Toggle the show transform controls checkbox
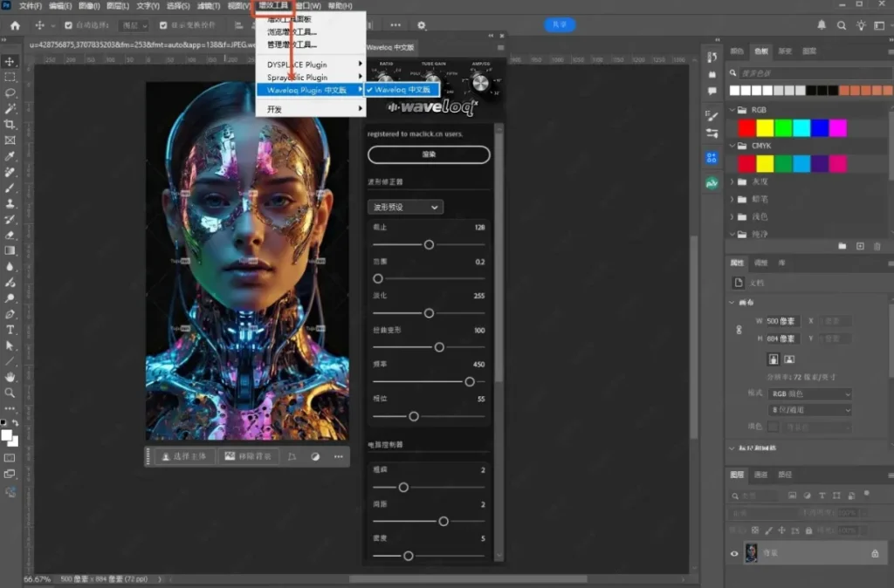894x588 pixels. [x=163, y=25]
